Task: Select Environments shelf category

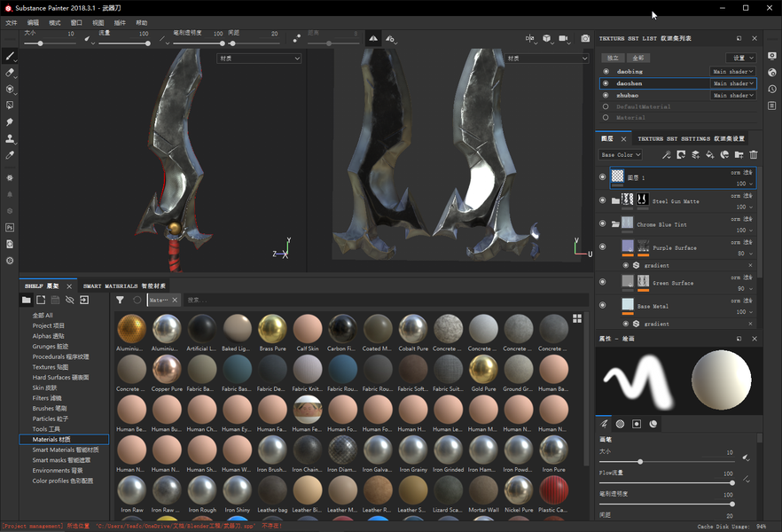Action: coord(58,471)
